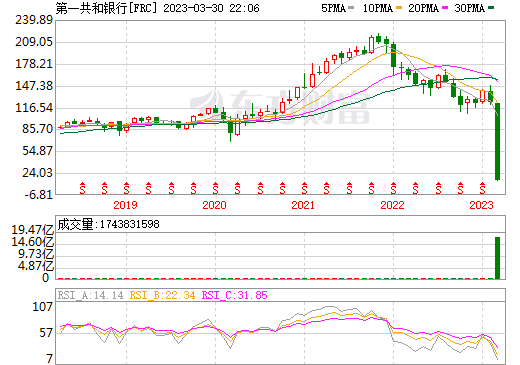Click the red S marker directly above 2021
Screen dimensions: 520x365
click(304, 188)
